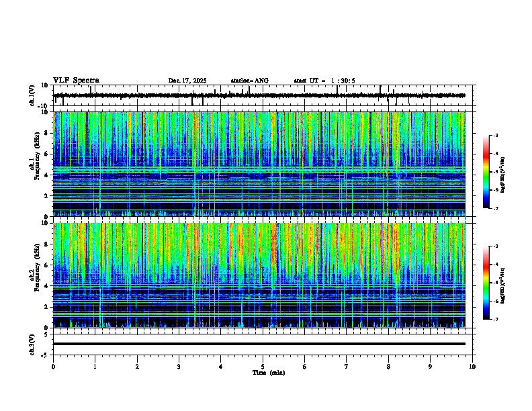Click the time axis tick label "3"

tap(179, 367)
